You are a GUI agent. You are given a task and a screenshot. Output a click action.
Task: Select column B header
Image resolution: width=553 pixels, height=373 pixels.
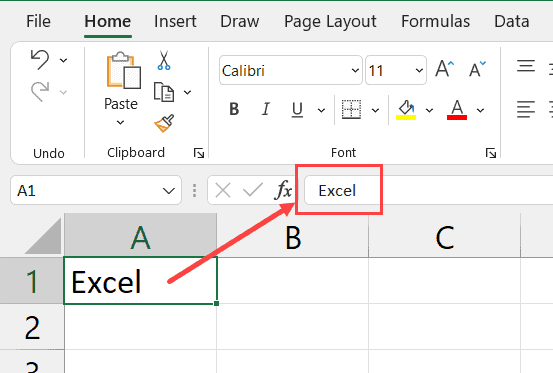293,235
